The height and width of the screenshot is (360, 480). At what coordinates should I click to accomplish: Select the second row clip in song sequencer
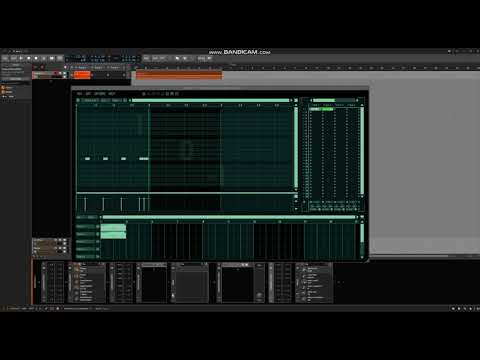[x=113, y=235]
